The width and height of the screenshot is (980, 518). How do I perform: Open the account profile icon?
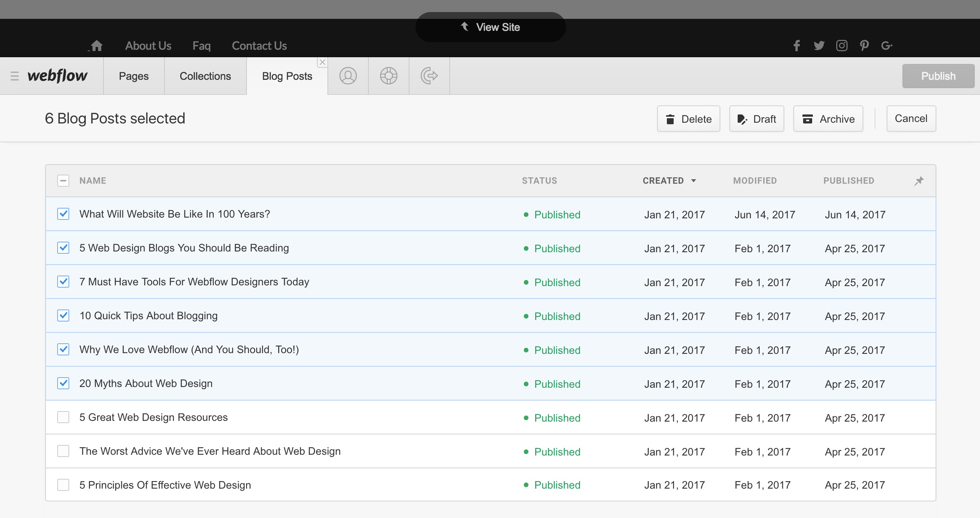348,76
